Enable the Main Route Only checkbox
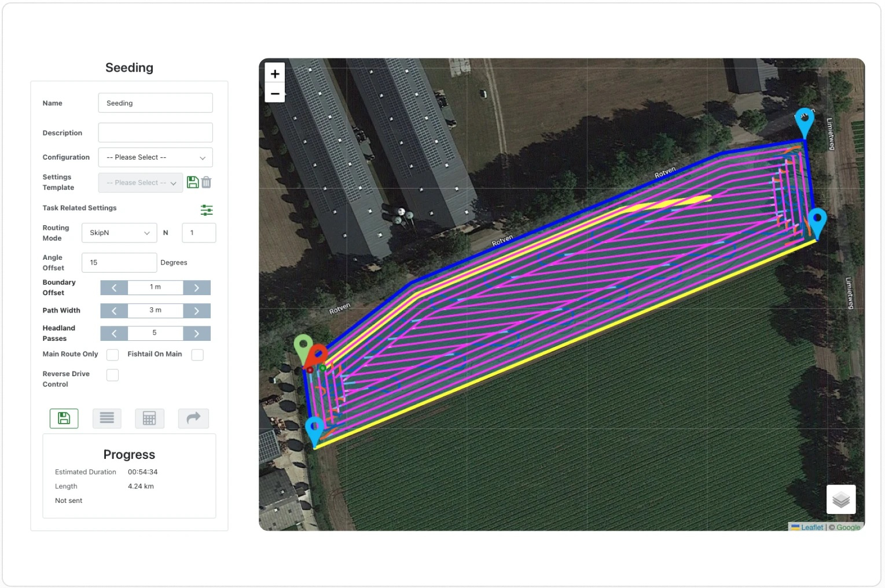The width and height of the screenshot is (885, 588). pos(113,355)
